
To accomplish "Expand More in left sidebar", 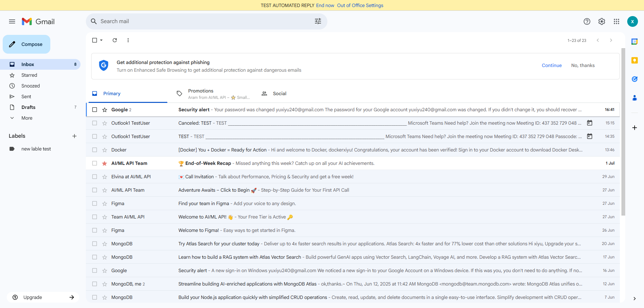I will [27, 118].
